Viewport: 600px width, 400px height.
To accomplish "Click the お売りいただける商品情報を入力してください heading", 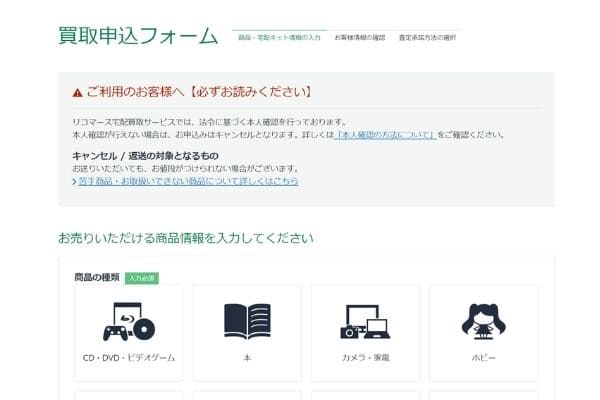I will pyautogui.click(x=186, y=238).
